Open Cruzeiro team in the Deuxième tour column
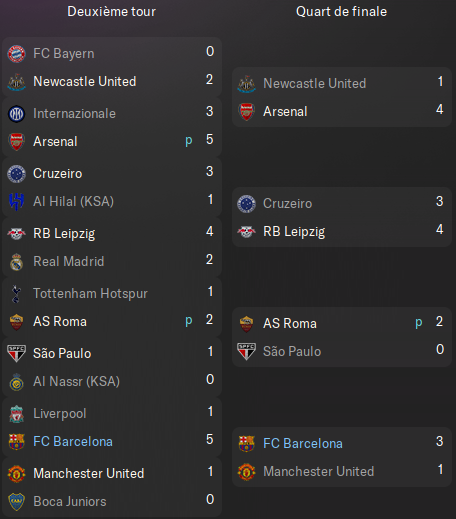The width and height of the screenshot is (456, 519). pos(58,174)
